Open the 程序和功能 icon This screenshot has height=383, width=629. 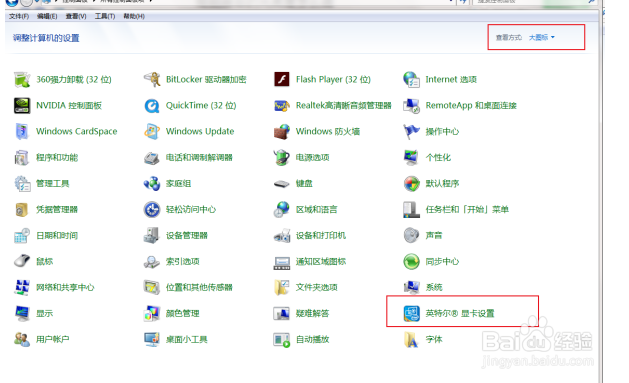click(22, 158)
